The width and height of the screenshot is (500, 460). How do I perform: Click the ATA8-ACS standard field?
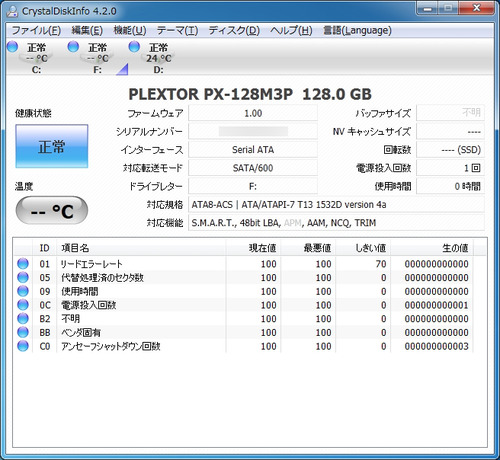point(336,204)
